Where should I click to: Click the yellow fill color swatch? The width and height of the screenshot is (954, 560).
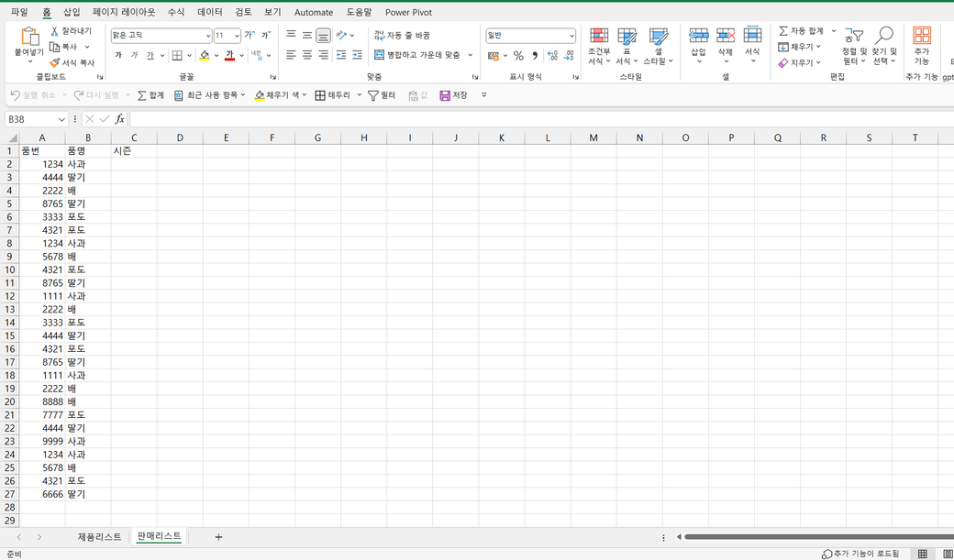point(205,56)
